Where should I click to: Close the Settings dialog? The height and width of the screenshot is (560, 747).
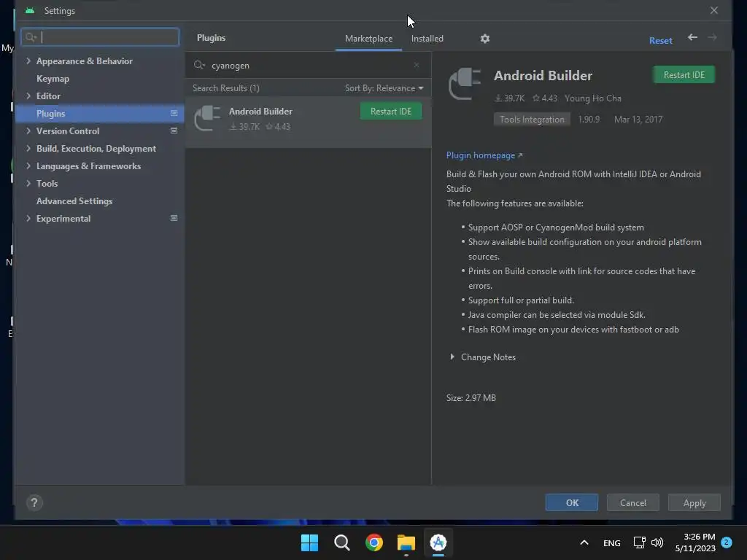click(713, 10)
